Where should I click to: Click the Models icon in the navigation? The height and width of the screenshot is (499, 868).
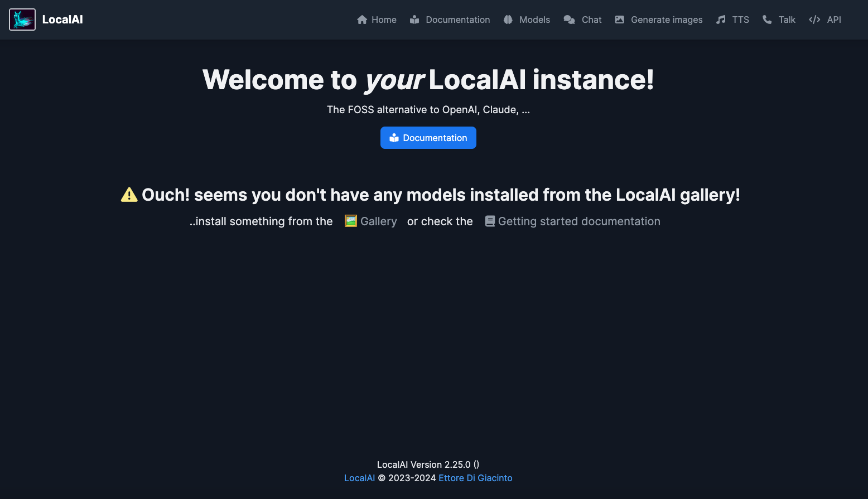tap(508, 19)
